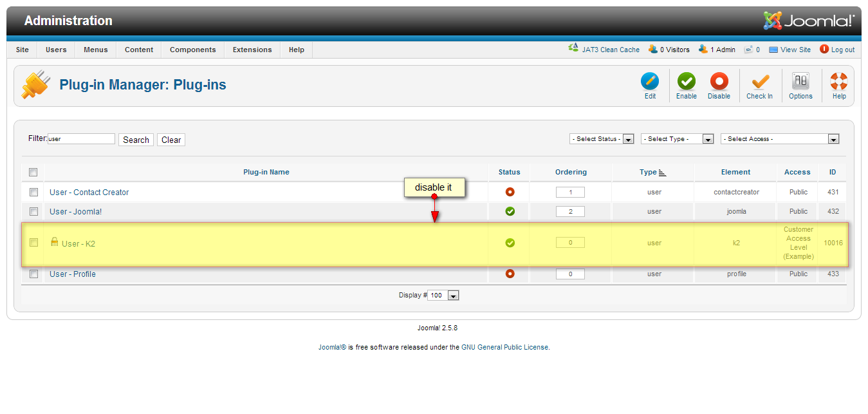Open the GNU General Public License link
The width and height of the screenshot is (868, 414).
click(x=504, y=346)
